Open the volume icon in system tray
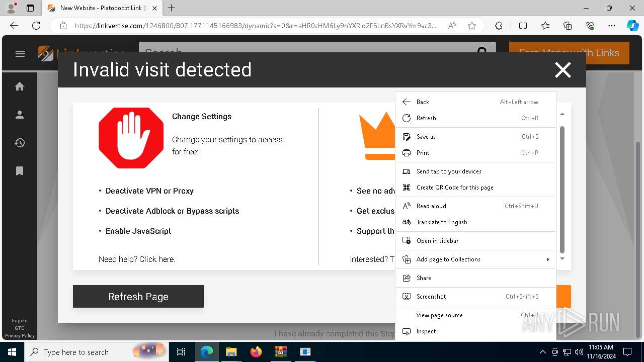644x362 pixels. 579,352
